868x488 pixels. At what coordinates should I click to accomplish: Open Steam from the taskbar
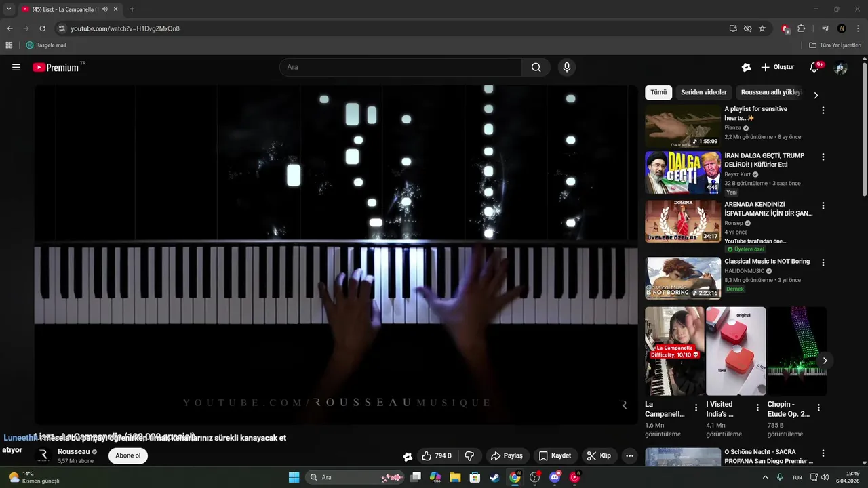(494, 477)
